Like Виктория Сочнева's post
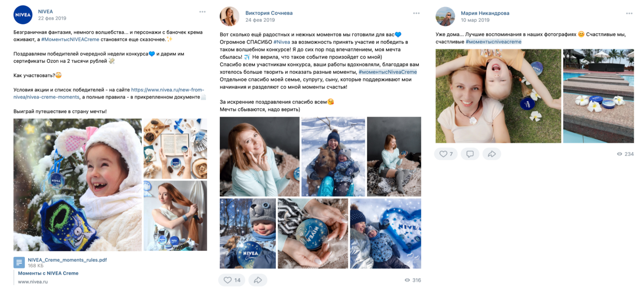The image size is (644, 303). click(232, 280)
